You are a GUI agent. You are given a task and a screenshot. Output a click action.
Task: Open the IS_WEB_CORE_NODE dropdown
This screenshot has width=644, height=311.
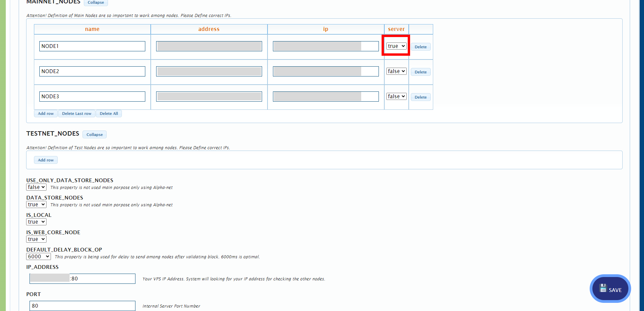coord(36,239)
